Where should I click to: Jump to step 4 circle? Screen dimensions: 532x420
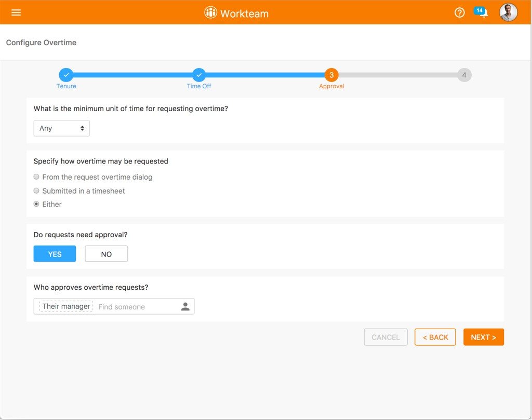(464, 75)
